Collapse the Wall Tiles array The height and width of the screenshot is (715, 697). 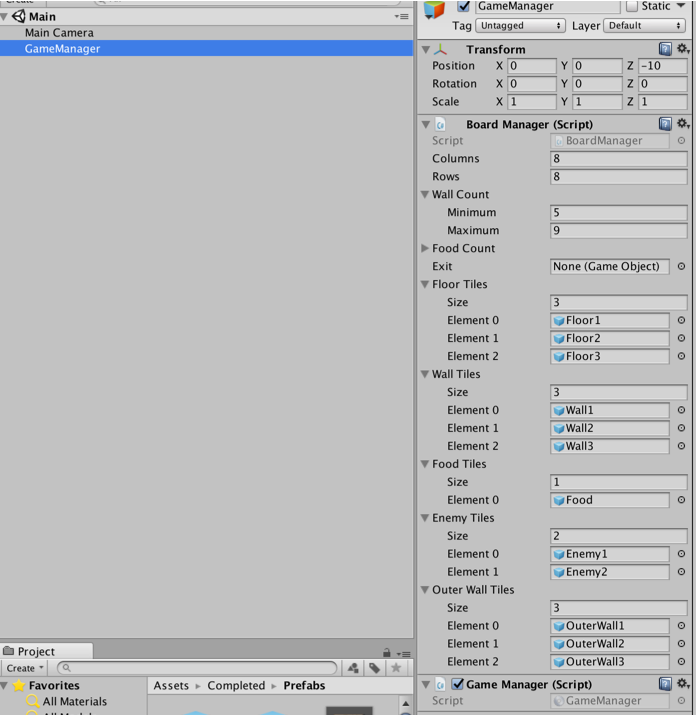(425, 374)
